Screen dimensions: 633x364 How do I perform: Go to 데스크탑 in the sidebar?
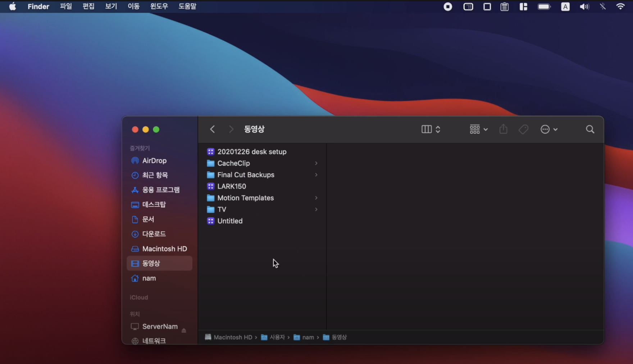159,205
